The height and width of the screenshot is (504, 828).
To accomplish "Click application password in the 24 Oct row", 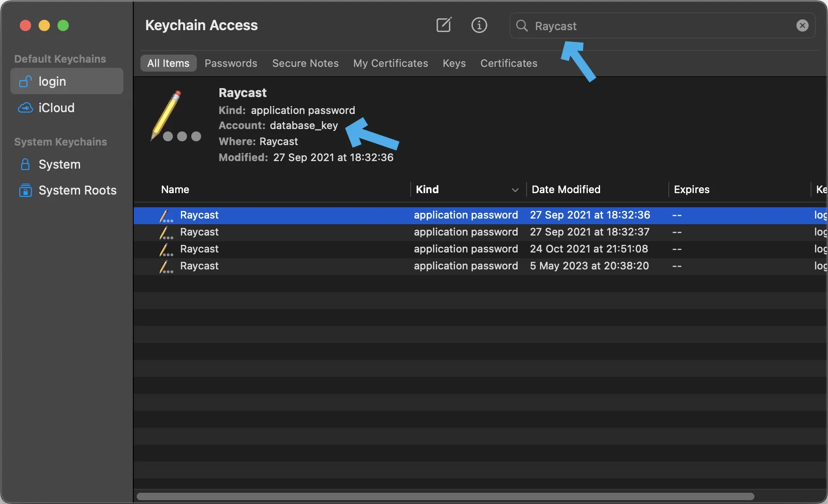I will (x=466, y=249).
